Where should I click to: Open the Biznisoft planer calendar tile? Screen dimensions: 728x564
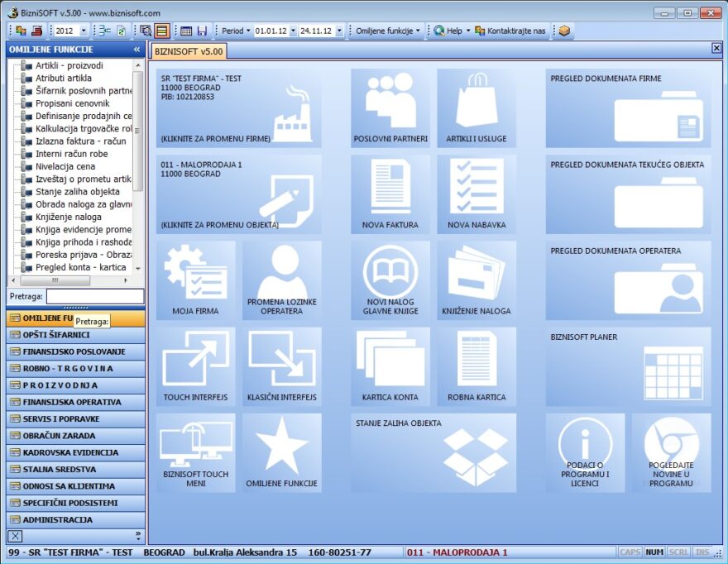pyautogui.click(x=628, y=366)
